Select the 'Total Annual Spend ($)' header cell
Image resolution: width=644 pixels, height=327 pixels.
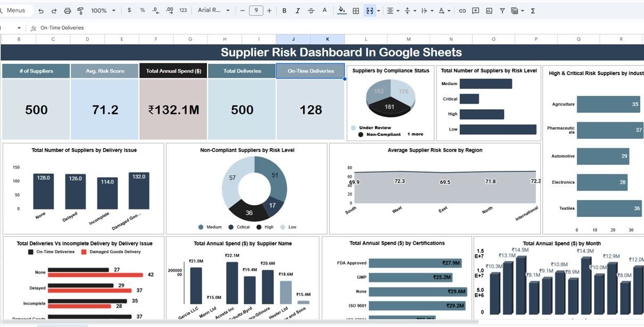[173, 71]
